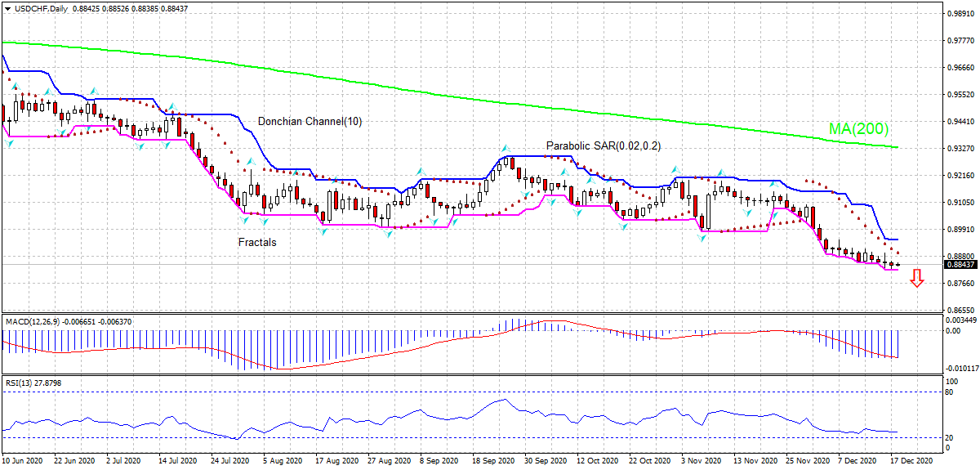Click price axis value 0.86550
Image resolution: width=980 pixels, height=470 pixels.
click(960, 310)
